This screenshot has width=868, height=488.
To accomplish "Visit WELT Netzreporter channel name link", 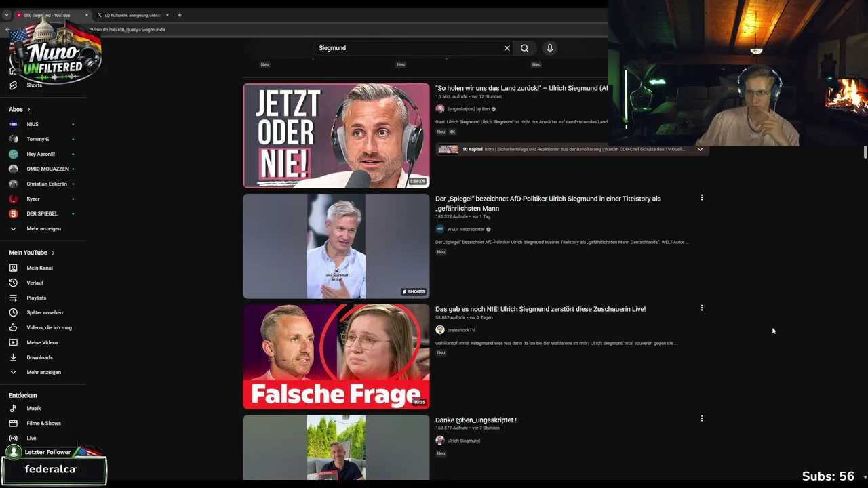I will click(x=466, y=229).
